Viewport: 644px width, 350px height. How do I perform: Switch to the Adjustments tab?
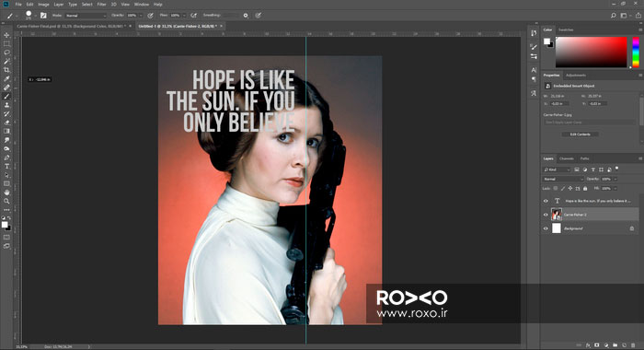tap(575, 76)
